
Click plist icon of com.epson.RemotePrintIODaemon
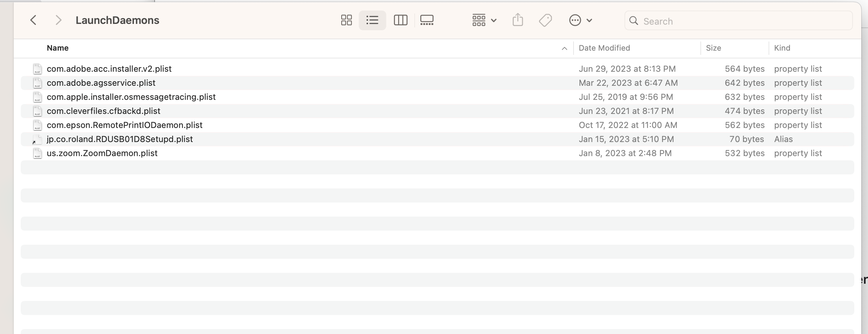click(37, 125)
